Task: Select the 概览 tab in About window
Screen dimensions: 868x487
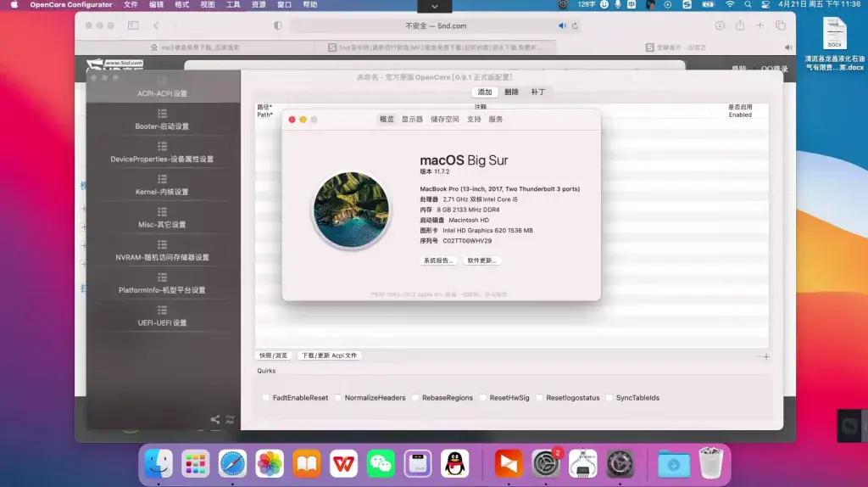Action: coord(387,119)
